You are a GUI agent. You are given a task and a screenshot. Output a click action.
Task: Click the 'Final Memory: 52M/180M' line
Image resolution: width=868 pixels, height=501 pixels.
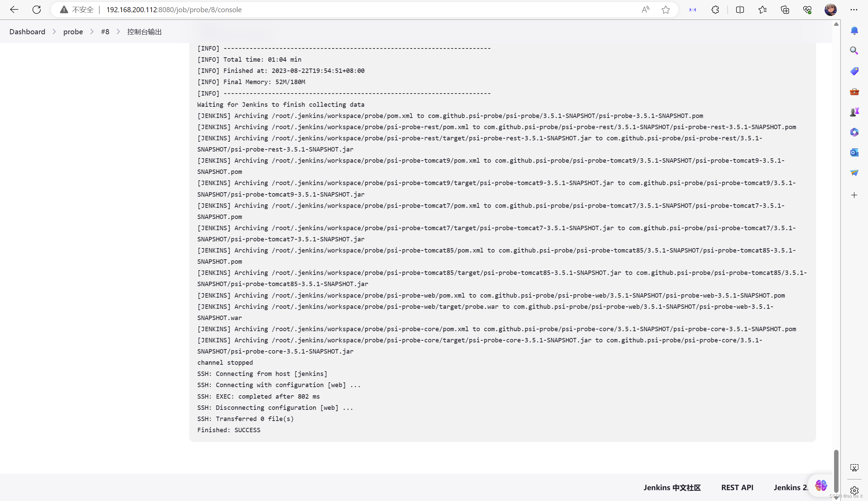tap(251, 82)
